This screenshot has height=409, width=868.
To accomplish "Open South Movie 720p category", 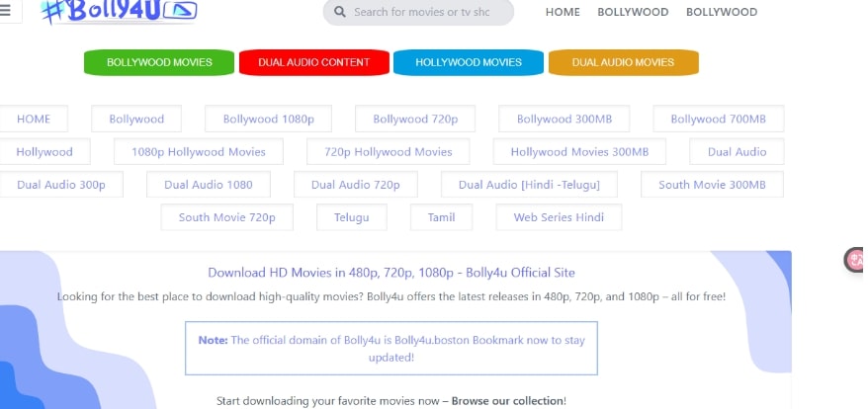I will click(x=227, y=217).
